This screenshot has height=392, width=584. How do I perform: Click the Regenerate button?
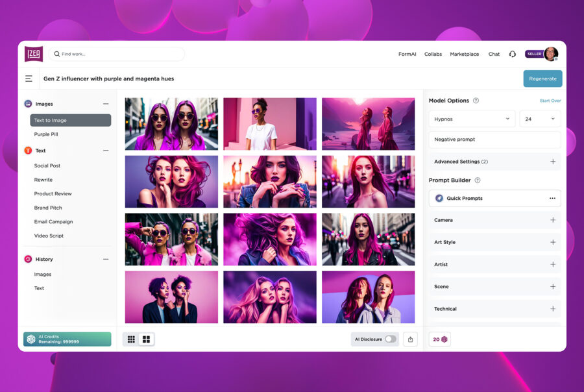(542, 78)
